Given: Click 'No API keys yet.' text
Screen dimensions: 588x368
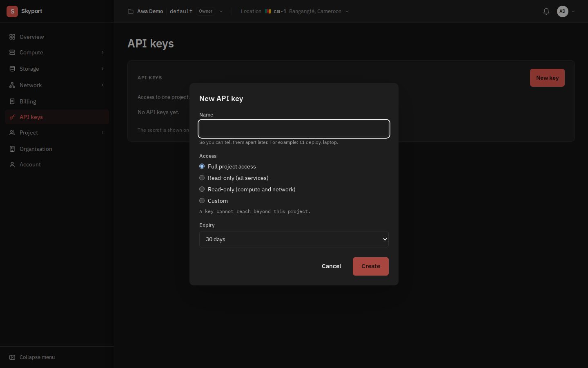Looking at the screenshot, I should (158, 112).
